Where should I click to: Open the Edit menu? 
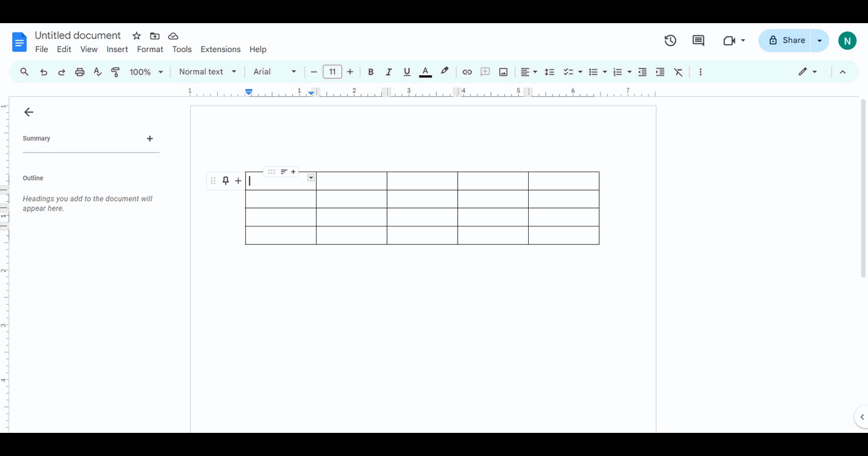pyautogui.click(x=64, y=49)
